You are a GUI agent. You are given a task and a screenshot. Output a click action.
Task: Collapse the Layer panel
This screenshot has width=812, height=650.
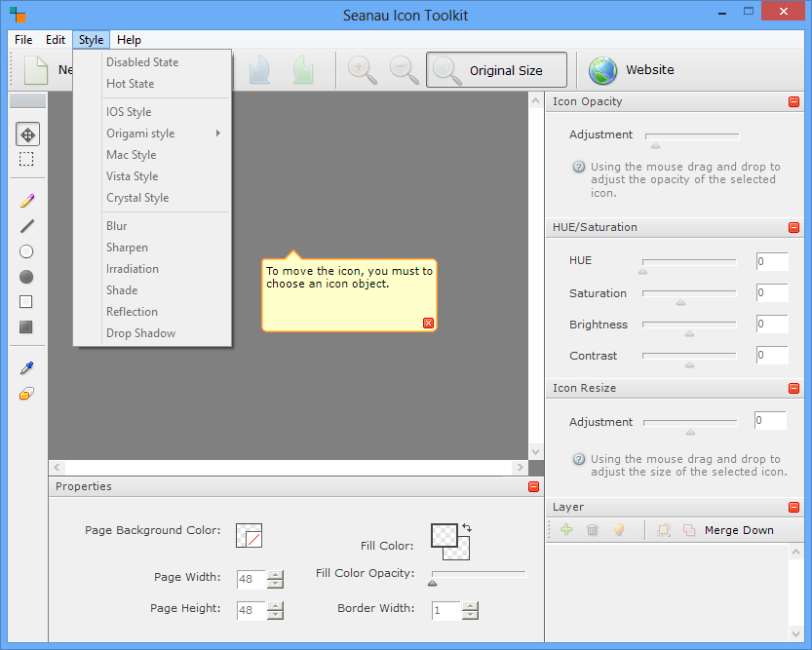pyautogui.click(x=793, y=507)
